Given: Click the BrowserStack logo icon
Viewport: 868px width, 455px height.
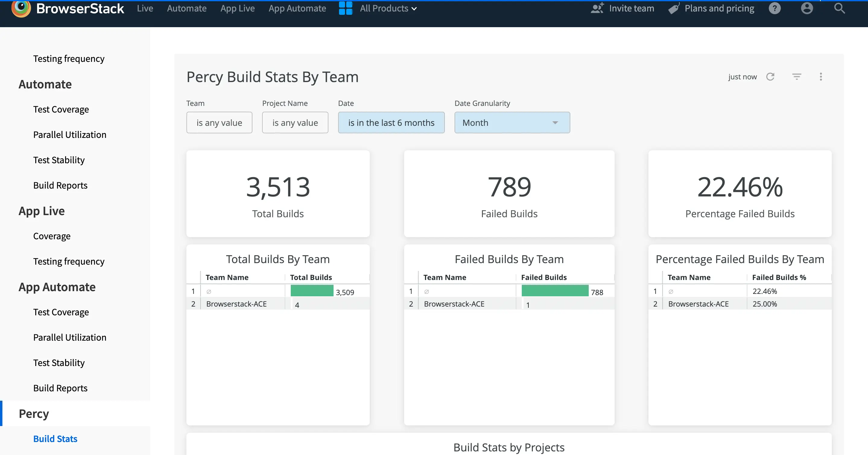Looking at the screenshot, I should (21, 8).
